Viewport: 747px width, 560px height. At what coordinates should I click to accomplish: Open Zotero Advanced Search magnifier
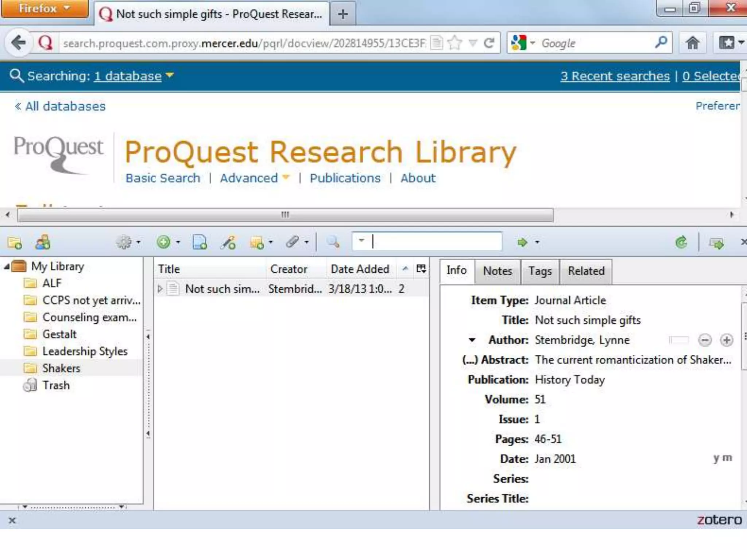333,242
